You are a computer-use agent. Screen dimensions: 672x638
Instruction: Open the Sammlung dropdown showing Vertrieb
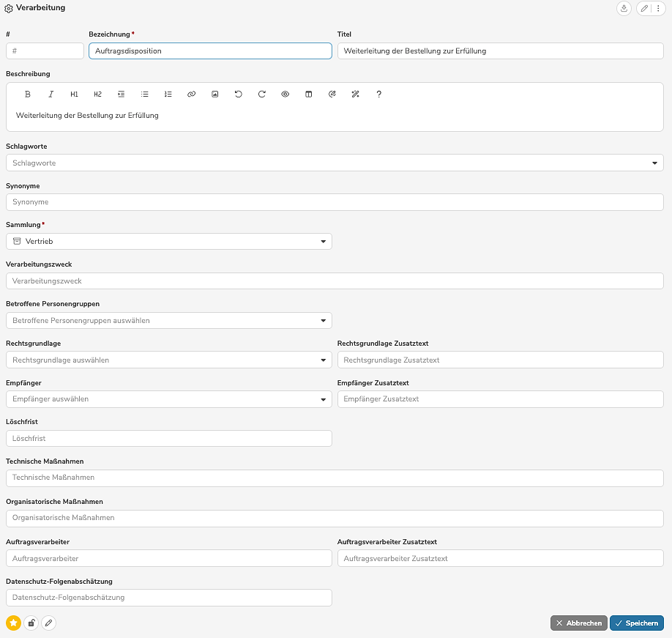click(x=323, y=242)
